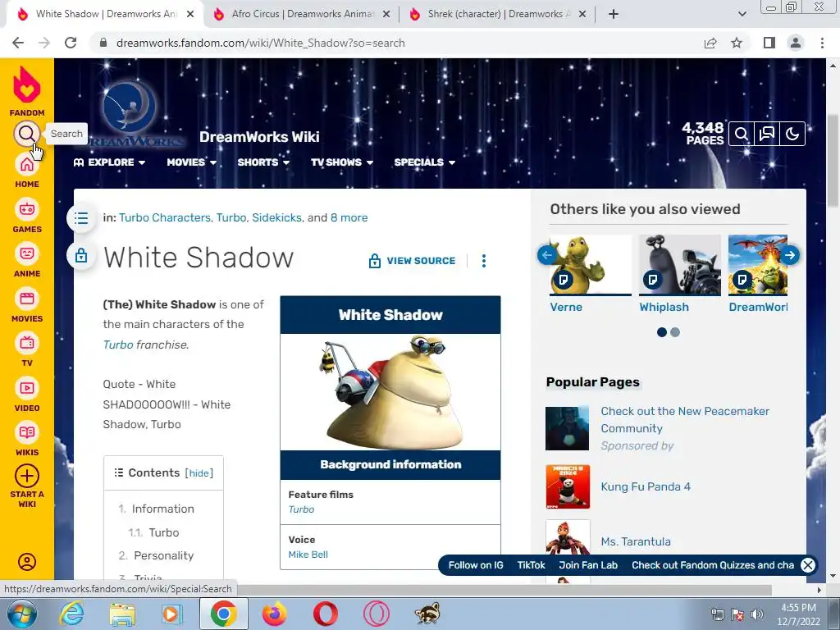
Task: Open Turbo Characters category link
Action: 164,218
